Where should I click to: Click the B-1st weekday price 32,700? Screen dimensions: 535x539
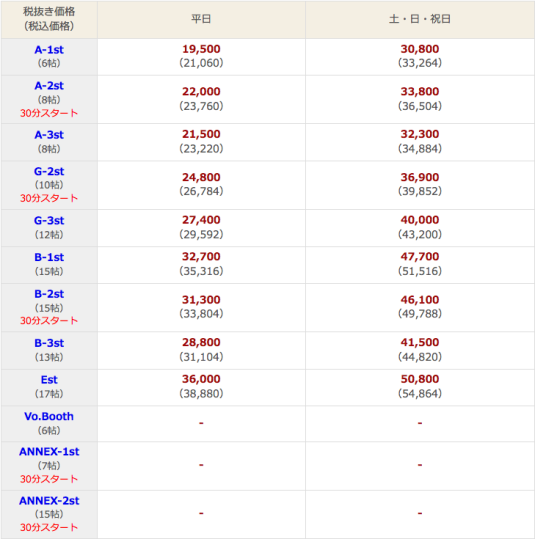201,256
